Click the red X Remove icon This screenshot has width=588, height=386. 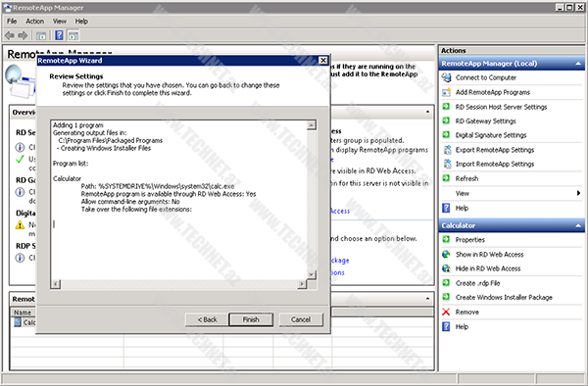[446, 312]
